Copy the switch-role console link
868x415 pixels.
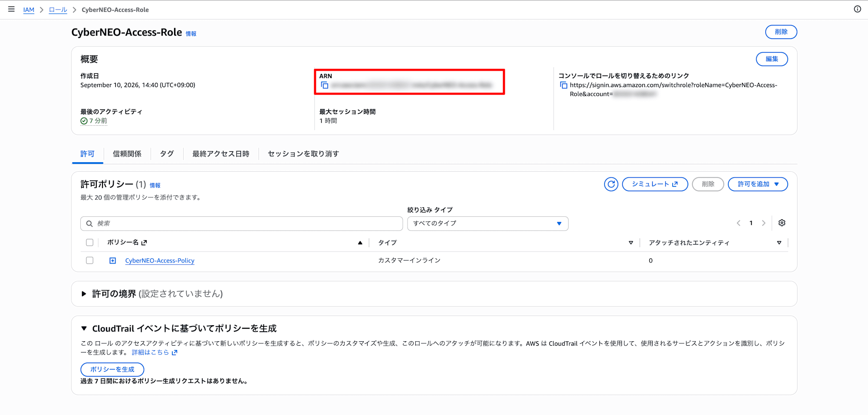pos(563,85)
